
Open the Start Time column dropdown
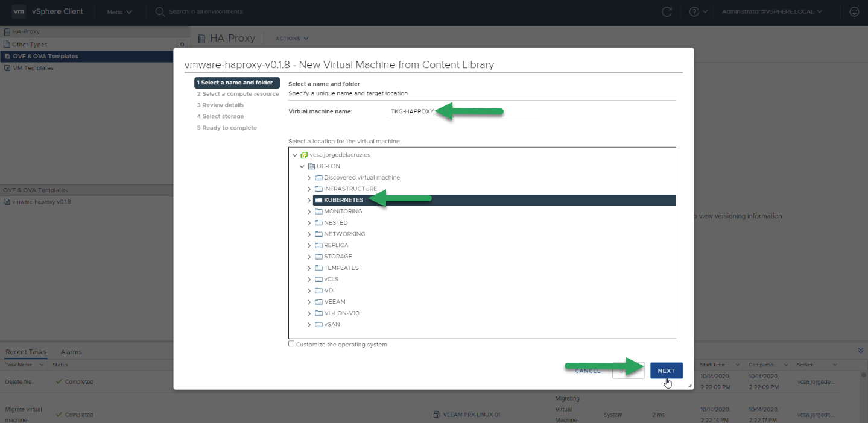pyautogui.click(x=738, y=365)
